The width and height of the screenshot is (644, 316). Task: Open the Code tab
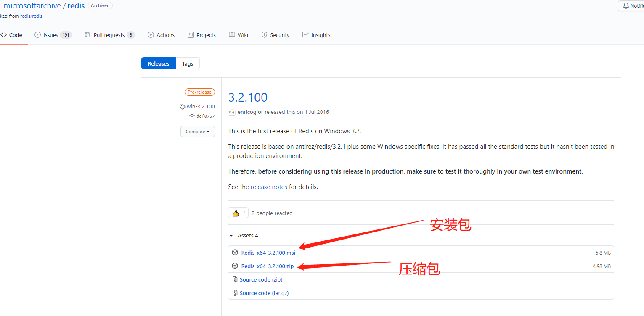[11, 35]
